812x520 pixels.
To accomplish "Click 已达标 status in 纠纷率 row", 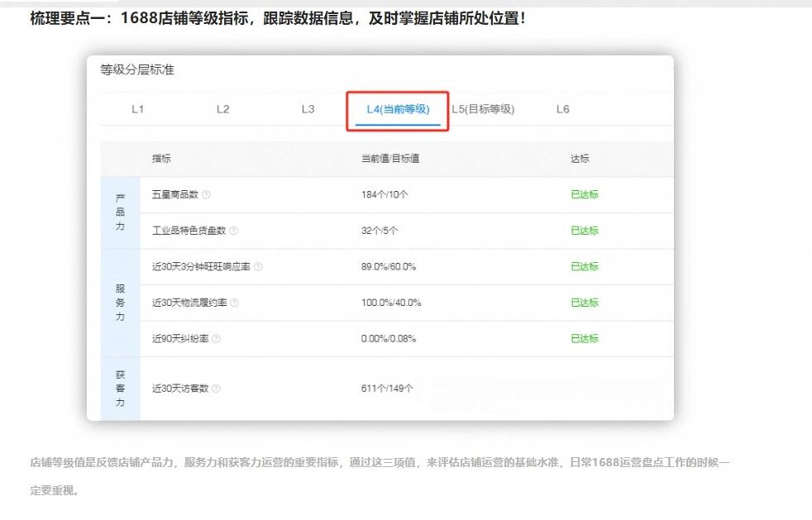I will [x=584, y=339].
